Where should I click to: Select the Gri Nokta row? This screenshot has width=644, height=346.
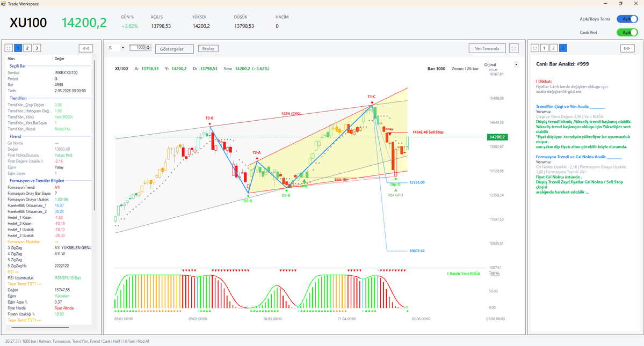[x=49, y=143]
